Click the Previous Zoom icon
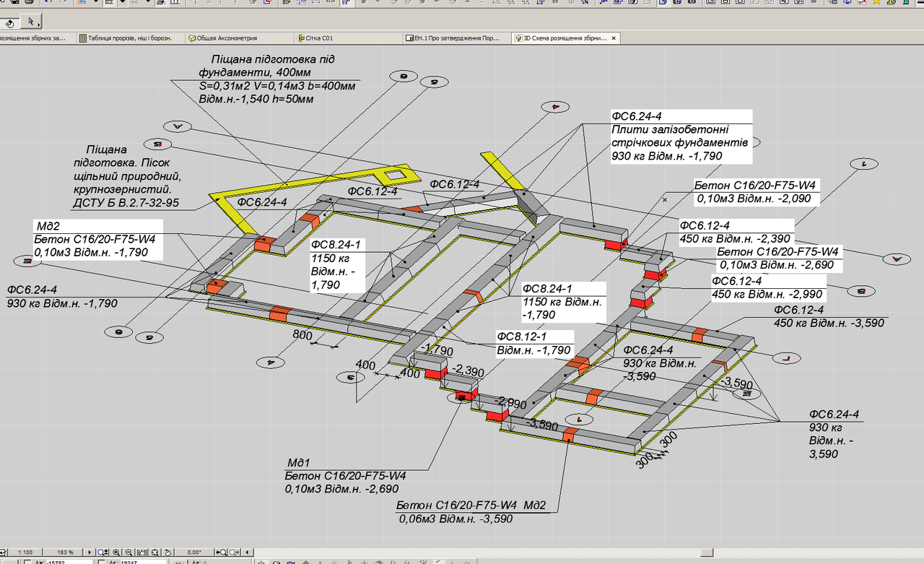 click(222, 552)
